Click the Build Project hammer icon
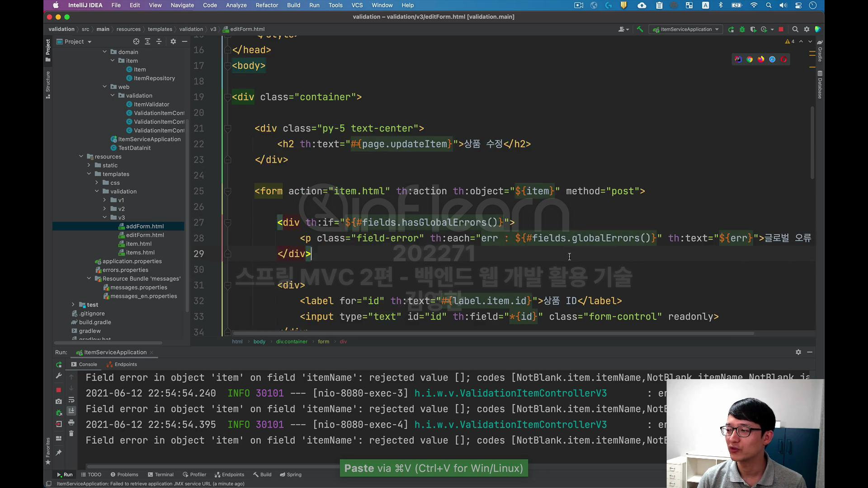The height and width of the screenshot is (488, 868). coord(640,29)
